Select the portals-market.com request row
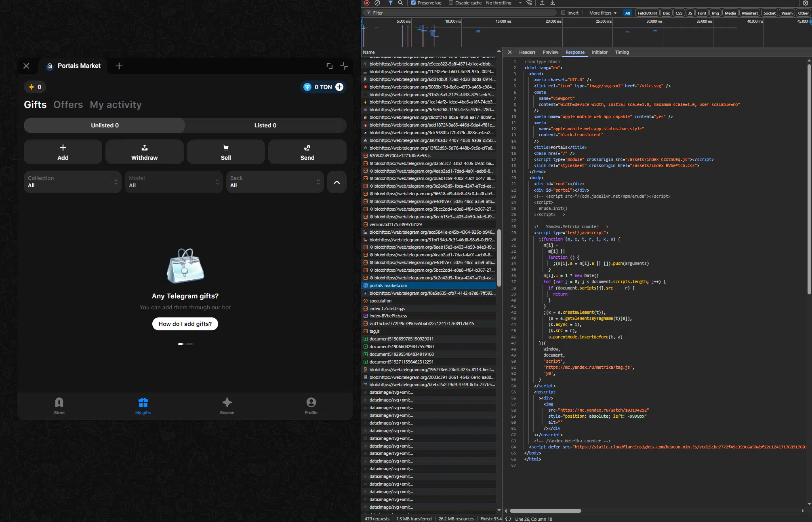 [x=429, y=285]
